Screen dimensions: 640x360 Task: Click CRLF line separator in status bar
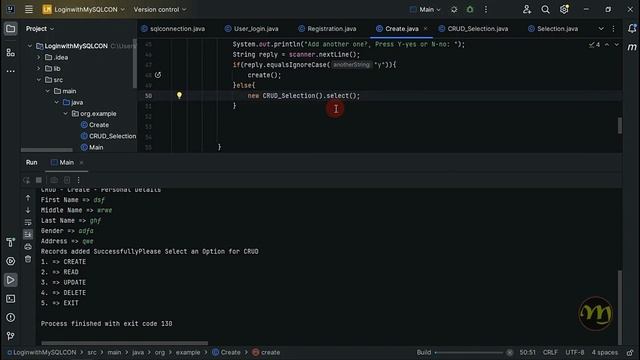(x=550, y=352)
